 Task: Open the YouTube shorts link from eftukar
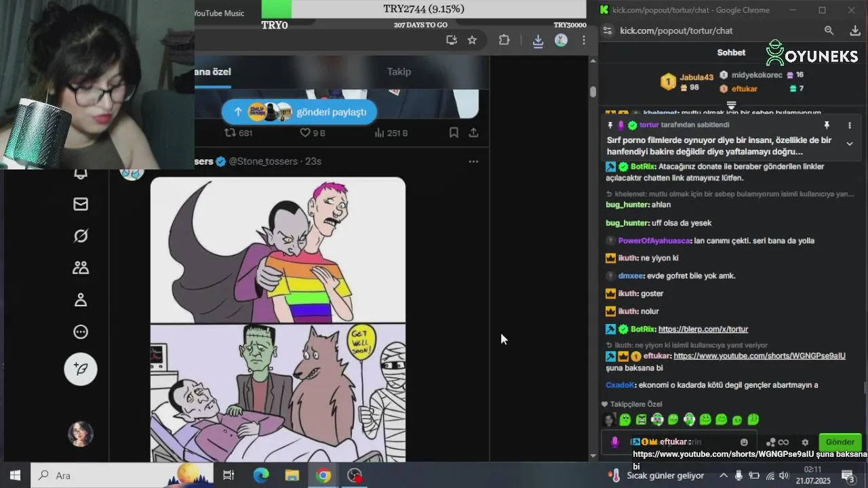coord(759,356)
